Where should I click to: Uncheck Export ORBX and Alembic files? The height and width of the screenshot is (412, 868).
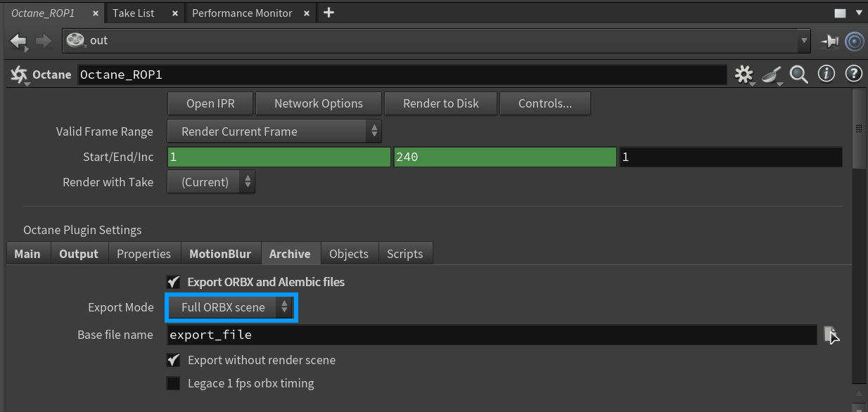[x=173, y=282]
